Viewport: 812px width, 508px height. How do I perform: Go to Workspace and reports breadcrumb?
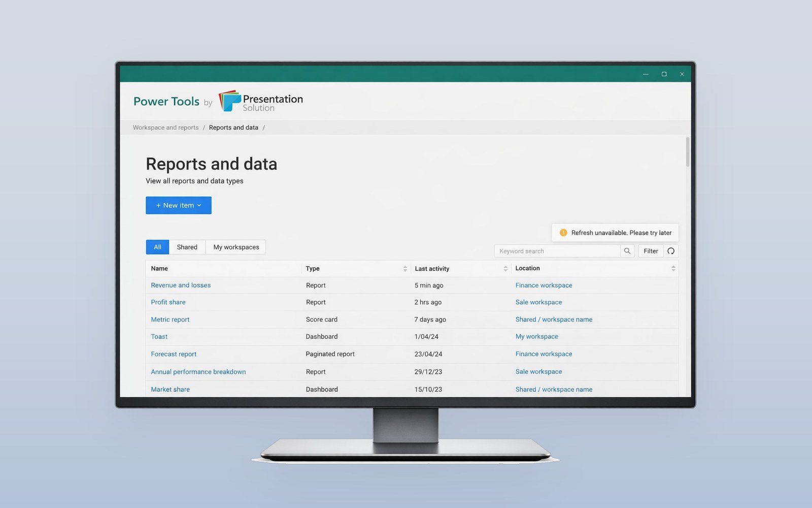[166, 128]
